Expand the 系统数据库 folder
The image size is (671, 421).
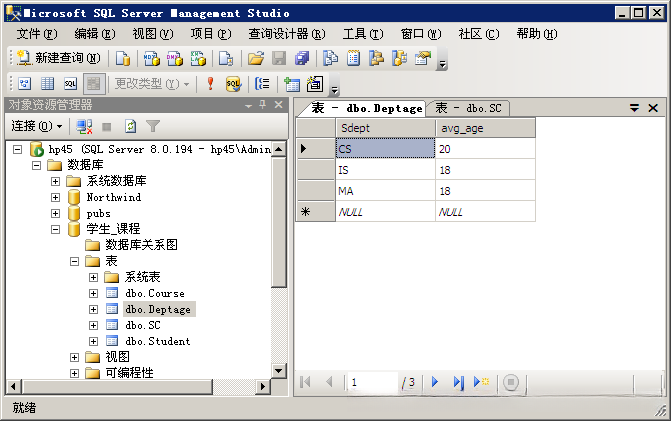click(56, 181)
